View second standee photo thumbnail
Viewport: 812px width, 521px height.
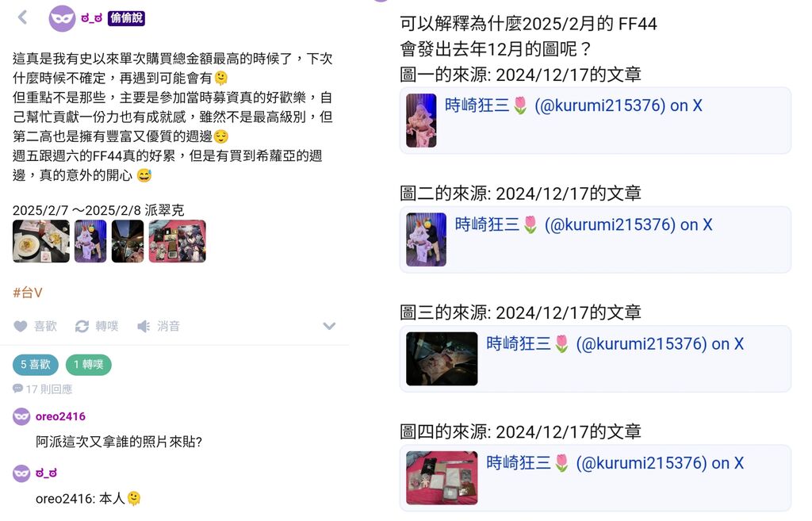(x=90, y=241)
